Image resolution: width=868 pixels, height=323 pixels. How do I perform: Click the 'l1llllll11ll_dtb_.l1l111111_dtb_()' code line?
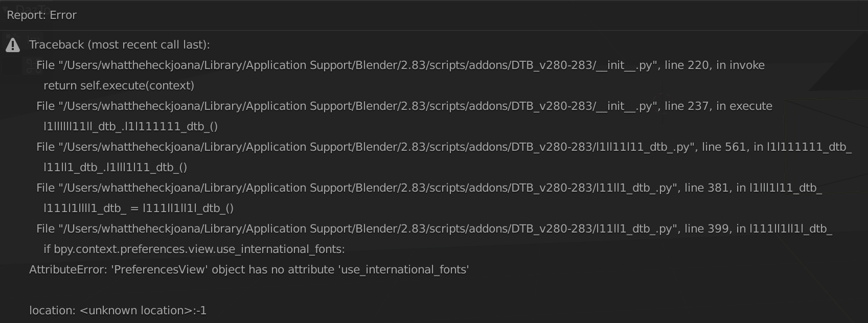(x=131, y=127)
